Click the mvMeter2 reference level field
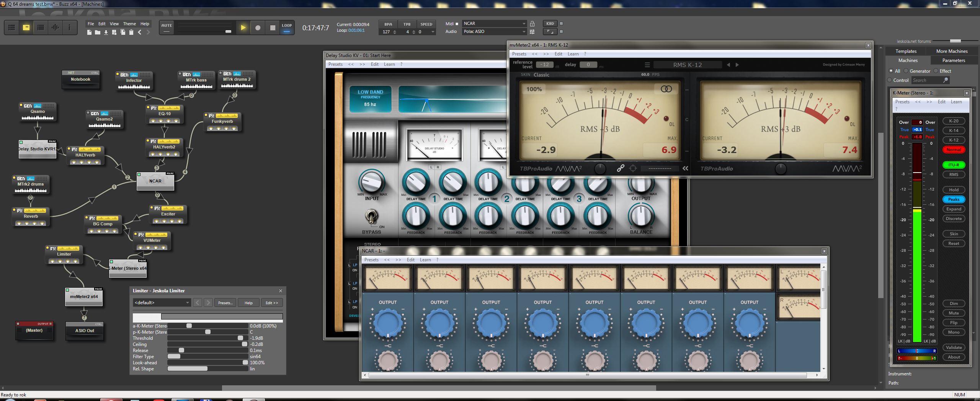 pos(544,65)
